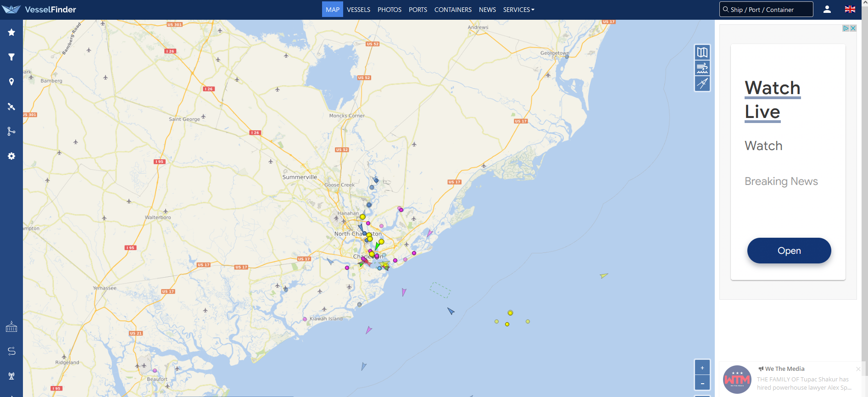
Task: Open the container ship icon in the sidebar
Action: pyautogui.click(x=11, y=327)
